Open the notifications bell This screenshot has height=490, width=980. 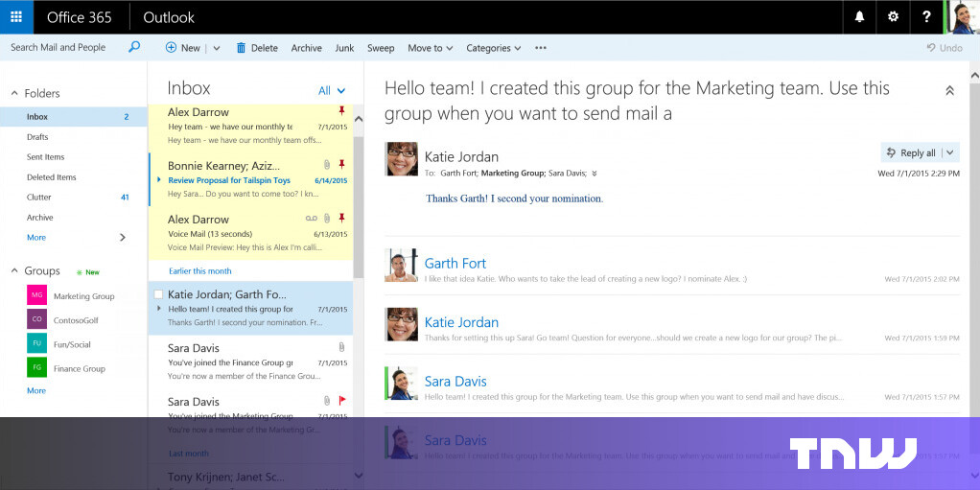pyautogui.click(x=859, y=17)
